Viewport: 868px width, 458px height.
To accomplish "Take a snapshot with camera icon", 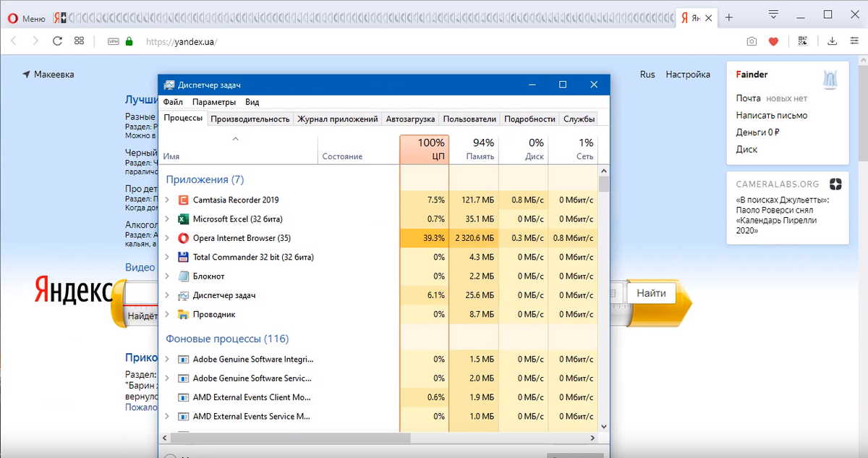I will (752, 42).
